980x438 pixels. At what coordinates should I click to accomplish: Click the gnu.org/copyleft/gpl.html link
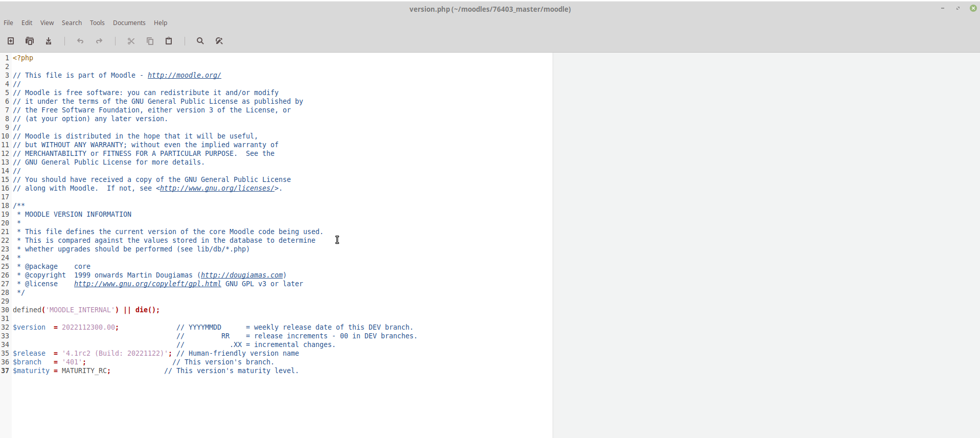coord(148,284)
